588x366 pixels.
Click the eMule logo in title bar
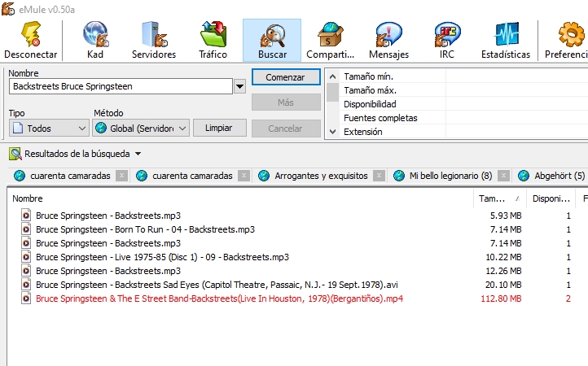point(8,9)
